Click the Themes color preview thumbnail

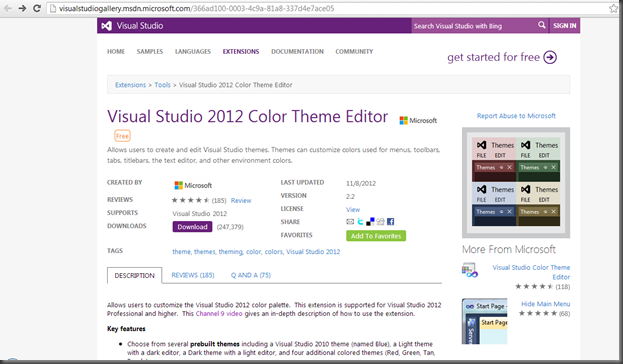[x=516, y=182]
